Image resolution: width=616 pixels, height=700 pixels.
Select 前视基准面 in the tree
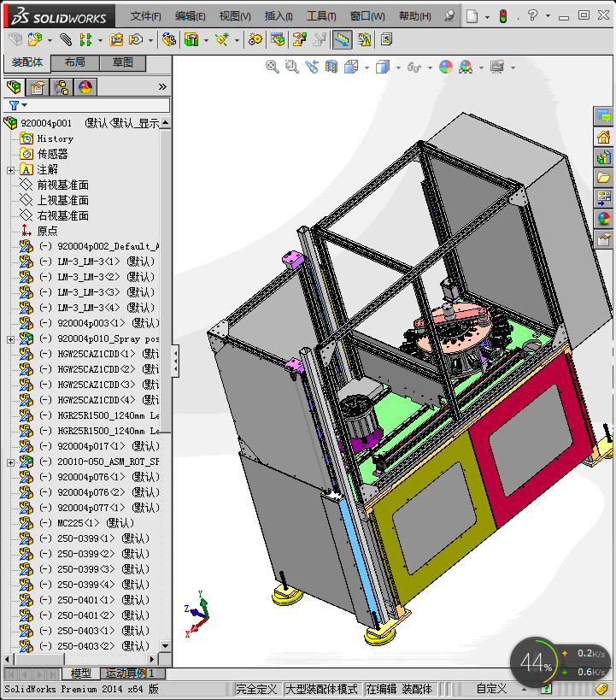62,185
